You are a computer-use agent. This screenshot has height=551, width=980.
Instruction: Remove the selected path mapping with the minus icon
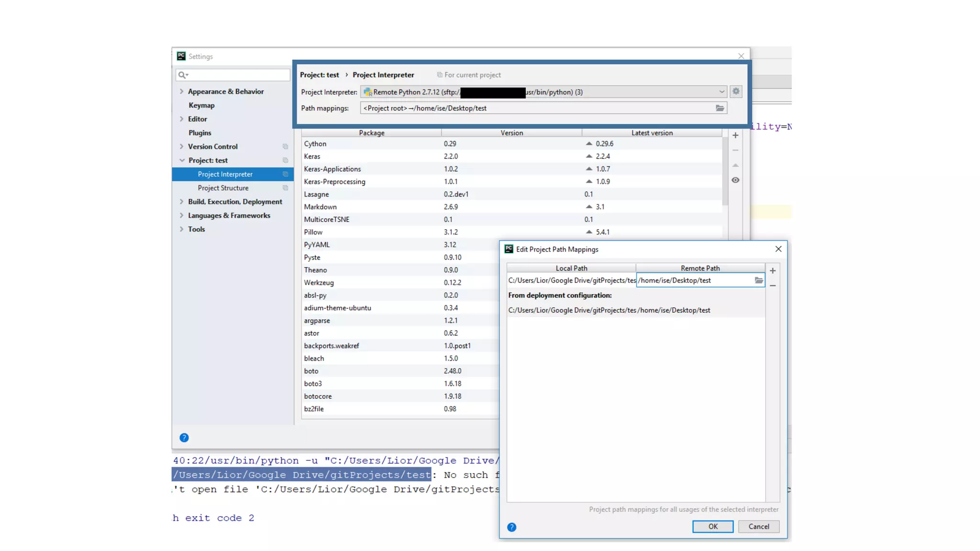coord(772,286)
